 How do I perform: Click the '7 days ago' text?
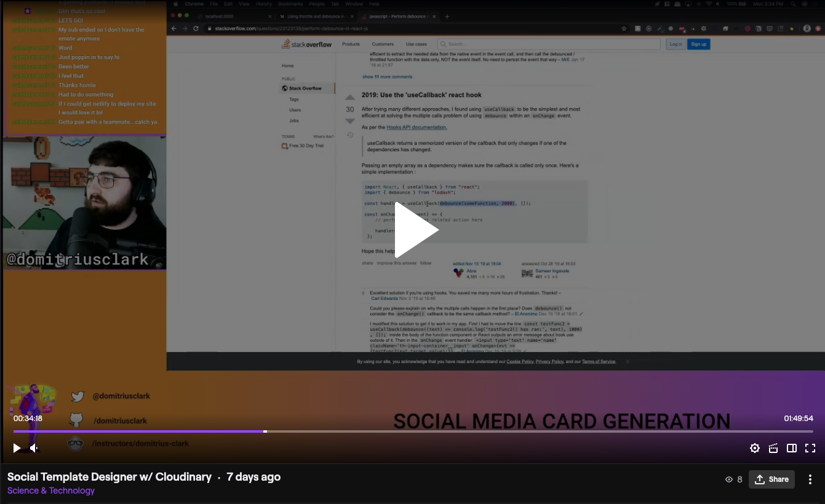[253, 477]
